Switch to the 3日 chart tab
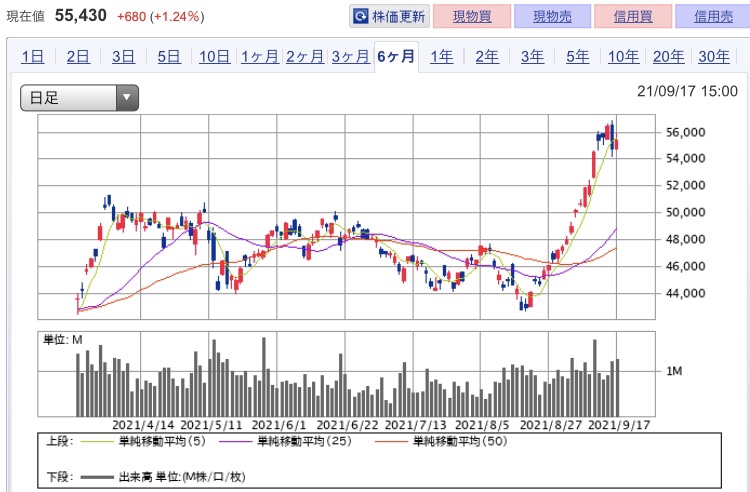 [123, 56]
